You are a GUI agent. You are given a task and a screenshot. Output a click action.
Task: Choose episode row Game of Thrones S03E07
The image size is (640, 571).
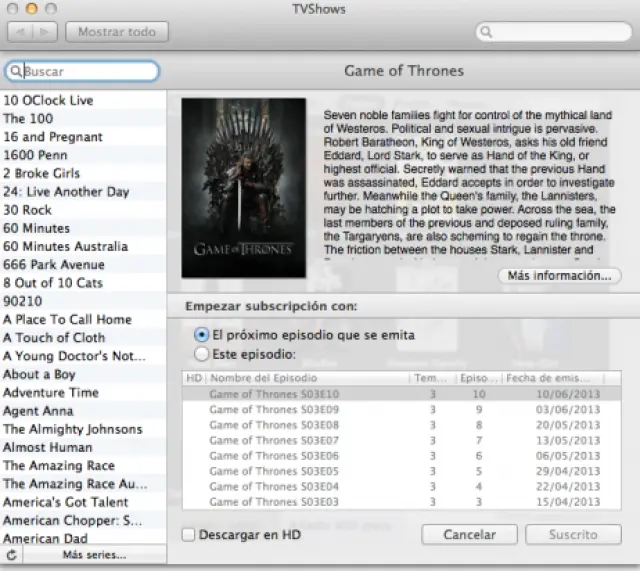coord(273,440)
